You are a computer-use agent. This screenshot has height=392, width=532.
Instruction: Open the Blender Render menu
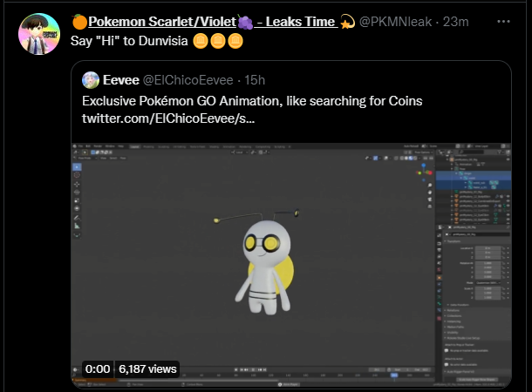point(98,146)
